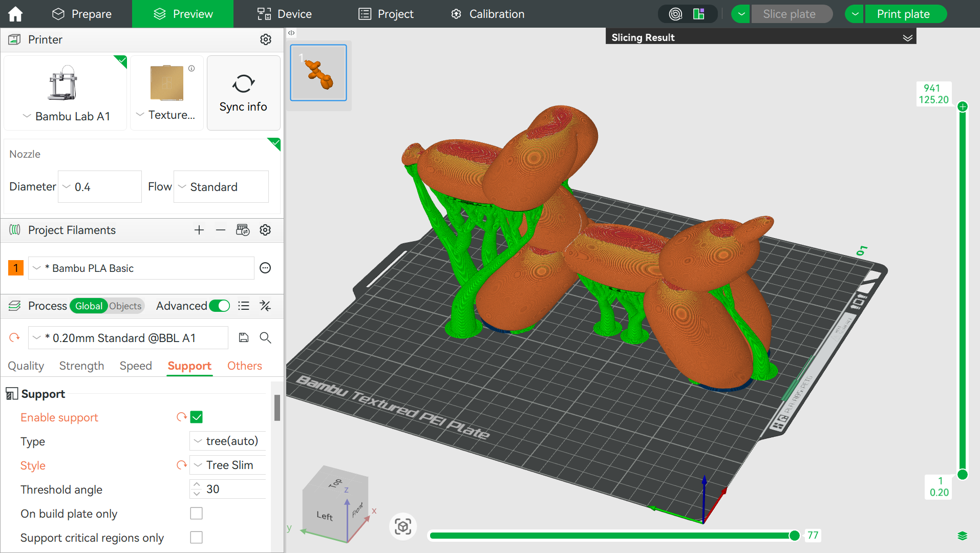Click the Print plate button

coord(905,14)
